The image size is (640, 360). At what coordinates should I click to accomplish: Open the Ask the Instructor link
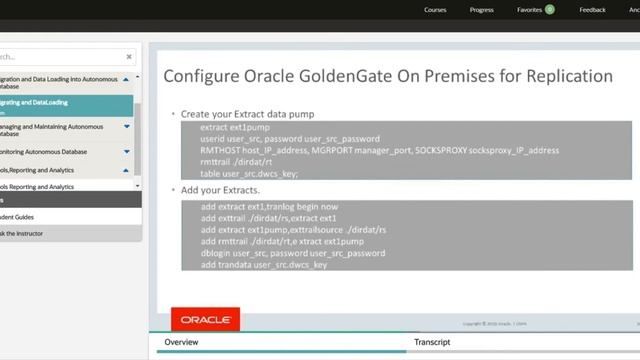click(x=21, y=233)
